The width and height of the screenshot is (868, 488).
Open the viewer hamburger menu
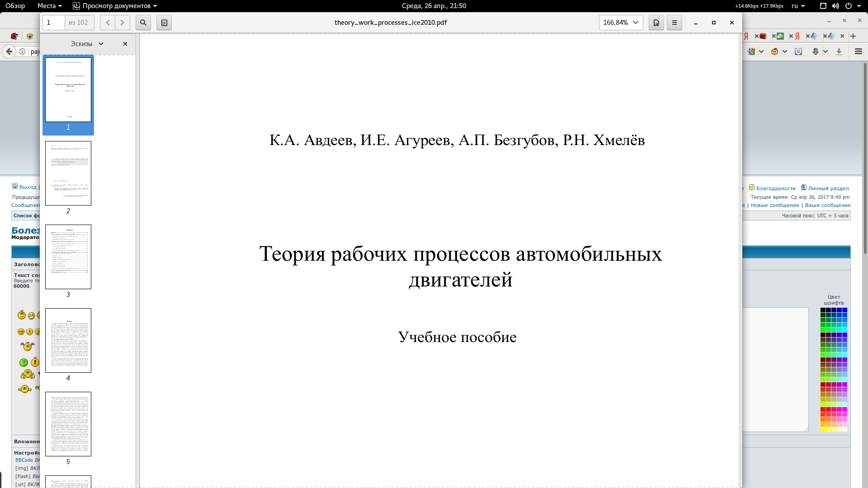(674, 23)
